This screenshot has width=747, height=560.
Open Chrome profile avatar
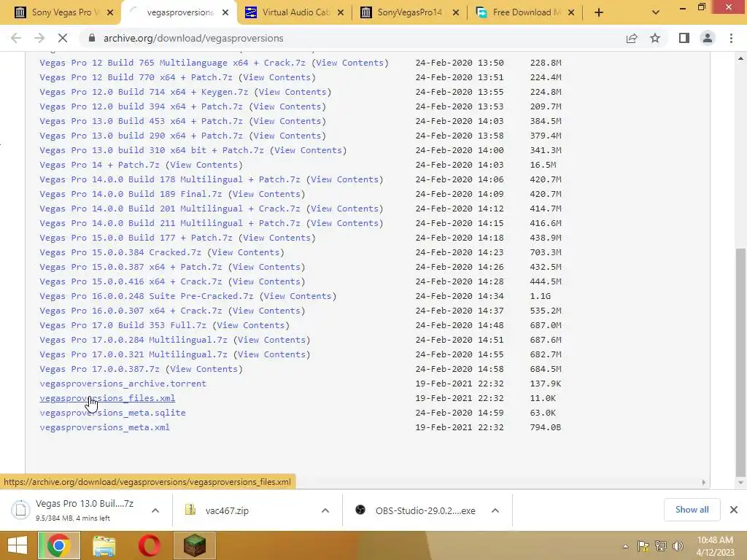[708, 38]
